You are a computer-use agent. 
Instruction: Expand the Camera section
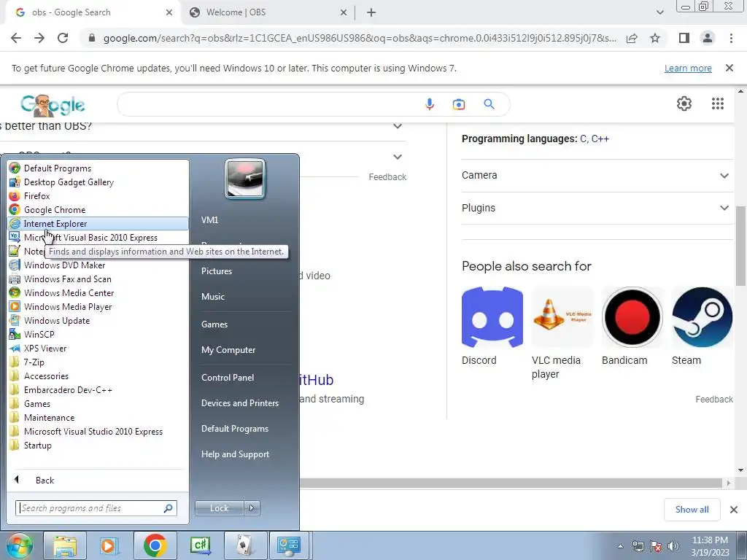coord(597,175)
